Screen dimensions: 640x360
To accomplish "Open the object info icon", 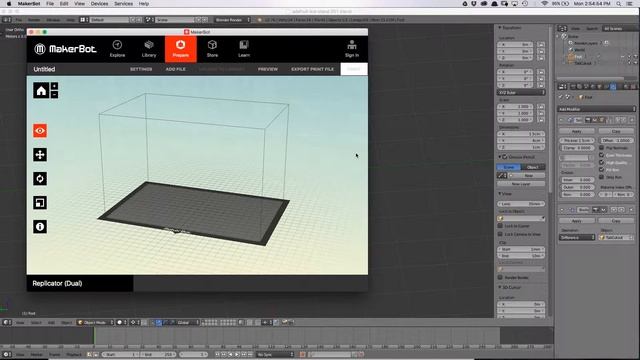I will [40, 227].
